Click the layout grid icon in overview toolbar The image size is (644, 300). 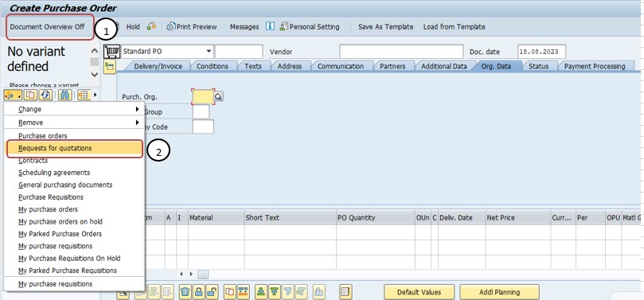click(x=84, y=95)
